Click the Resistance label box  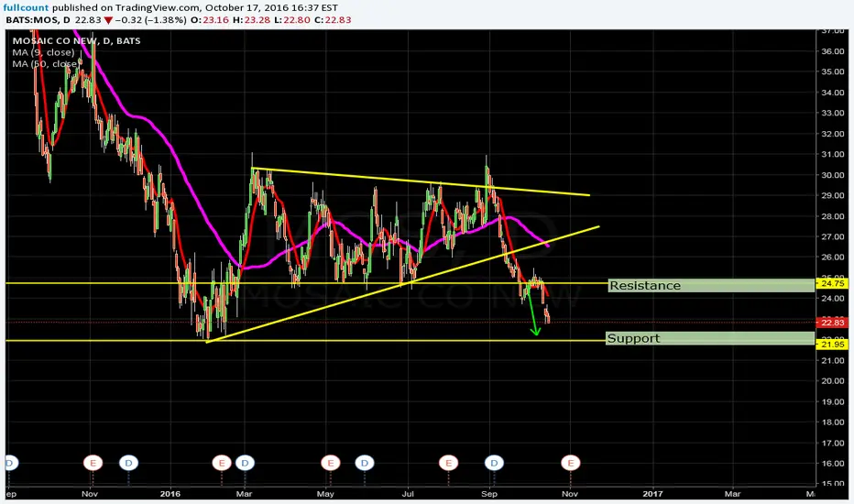pos(711,286)
